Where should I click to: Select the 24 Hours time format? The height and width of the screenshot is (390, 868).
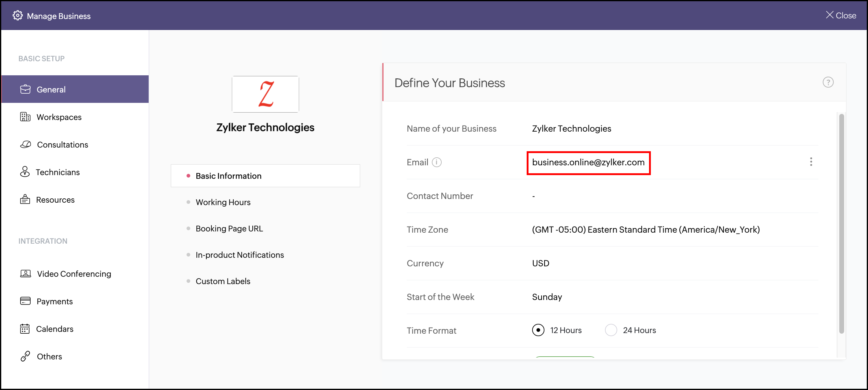(x=611, y=330)
